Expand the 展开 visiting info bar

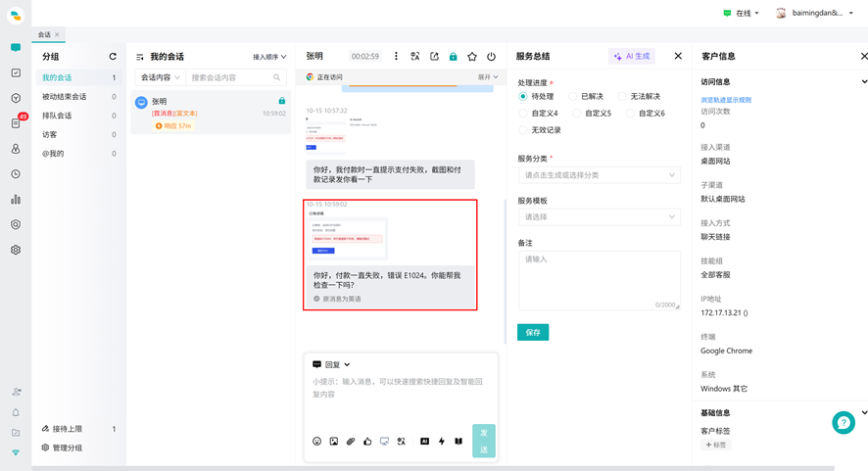[488, 77]
